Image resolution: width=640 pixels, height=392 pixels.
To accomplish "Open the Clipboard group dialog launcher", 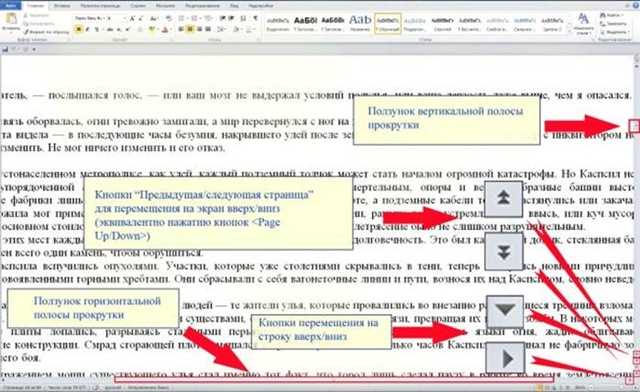I will click(x=68, y=40).
